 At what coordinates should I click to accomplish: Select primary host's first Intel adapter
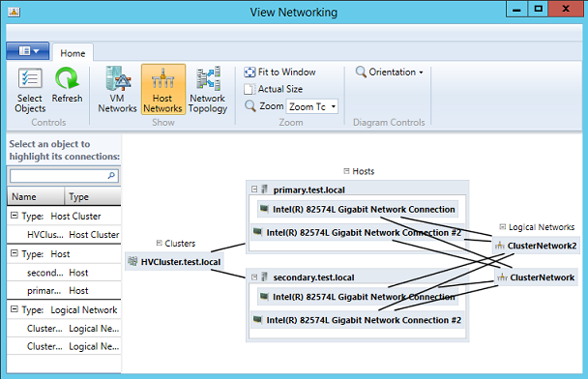click(358, 209)
